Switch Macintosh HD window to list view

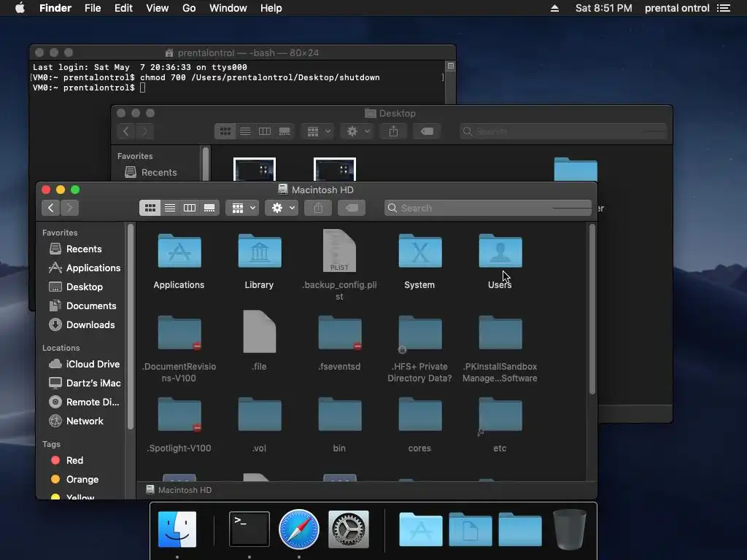point(169,208)
